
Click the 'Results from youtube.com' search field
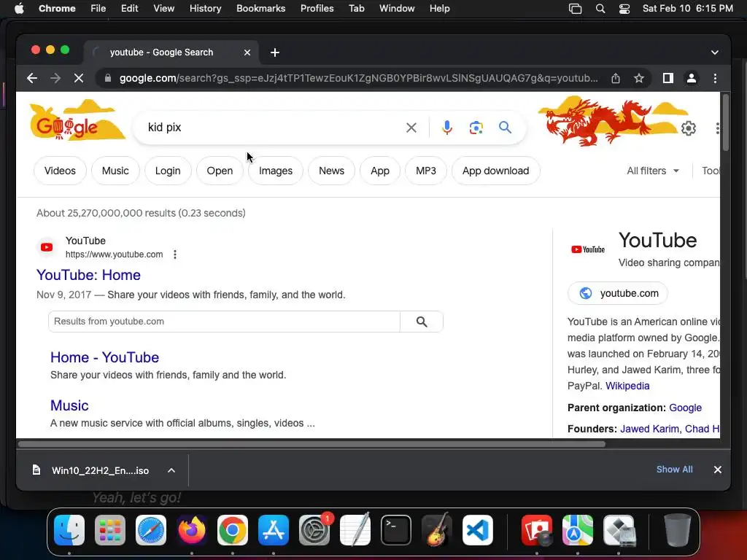click(x=224, y=322)
